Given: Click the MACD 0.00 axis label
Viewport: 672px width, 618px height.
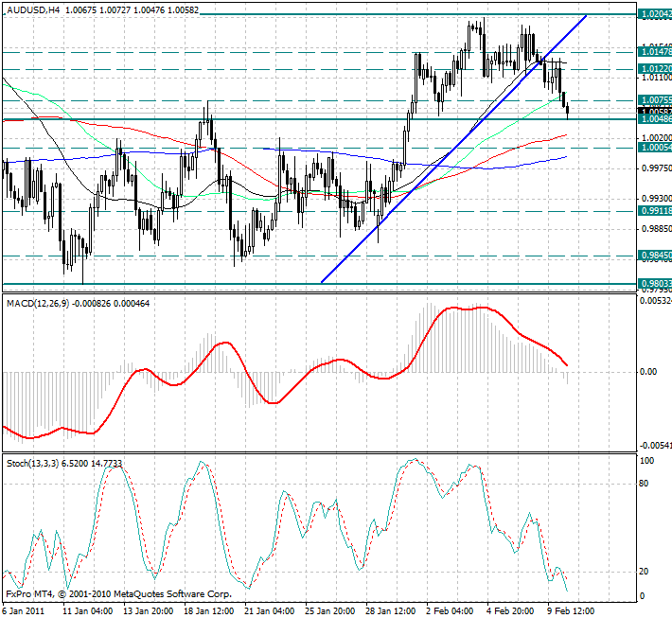Looking at the screenshot, I should [x=648, y=372].
